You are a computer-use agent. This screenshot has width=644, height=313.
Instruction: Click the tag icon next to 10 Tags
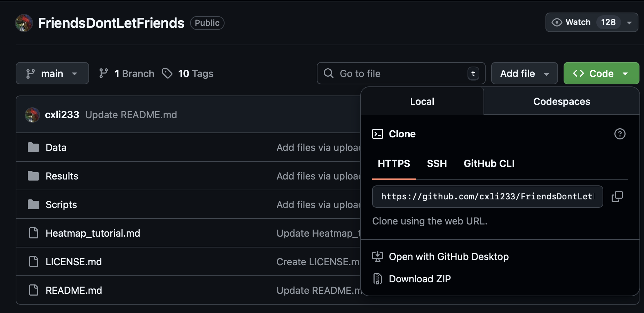(167, 74)
